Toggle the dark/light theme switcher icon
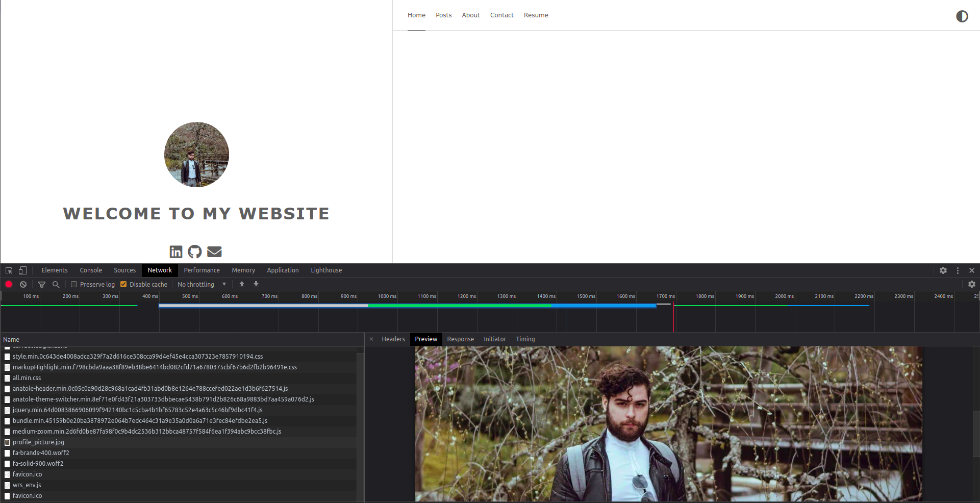Image resolution: width=980 pixels, height=503 pixels. 962,16
